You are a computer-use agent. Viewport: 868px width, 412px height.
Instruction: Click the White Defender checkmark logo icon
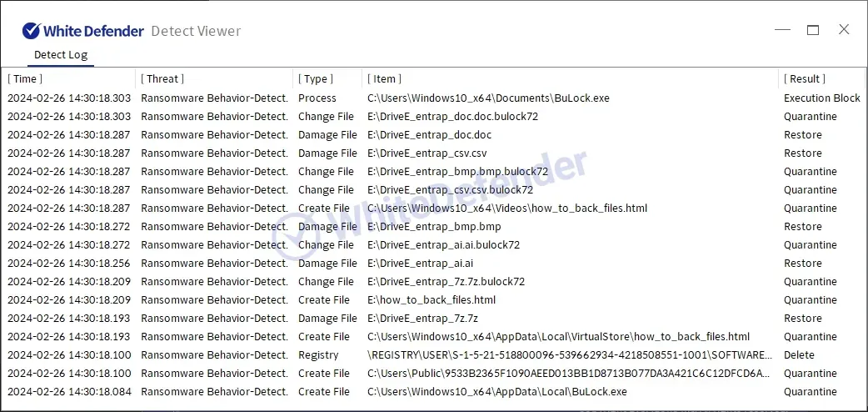(31, 31)
